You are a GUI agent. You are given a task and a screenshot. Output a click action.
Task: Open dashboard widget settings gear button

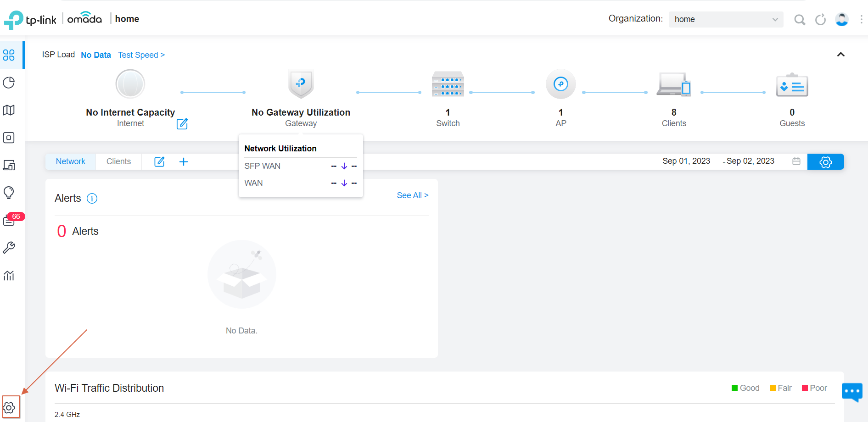(826, 162)
